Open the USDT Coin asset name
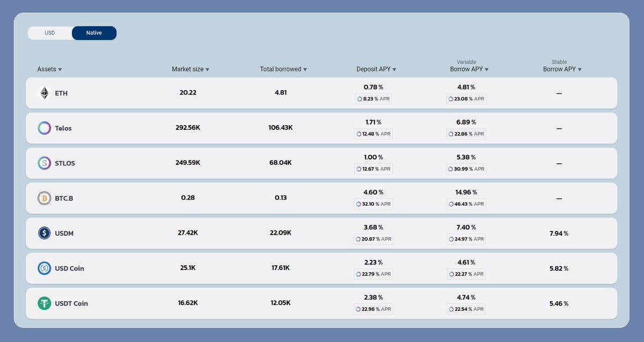This screenshot has width=644, height=342. tap(71, 303)
